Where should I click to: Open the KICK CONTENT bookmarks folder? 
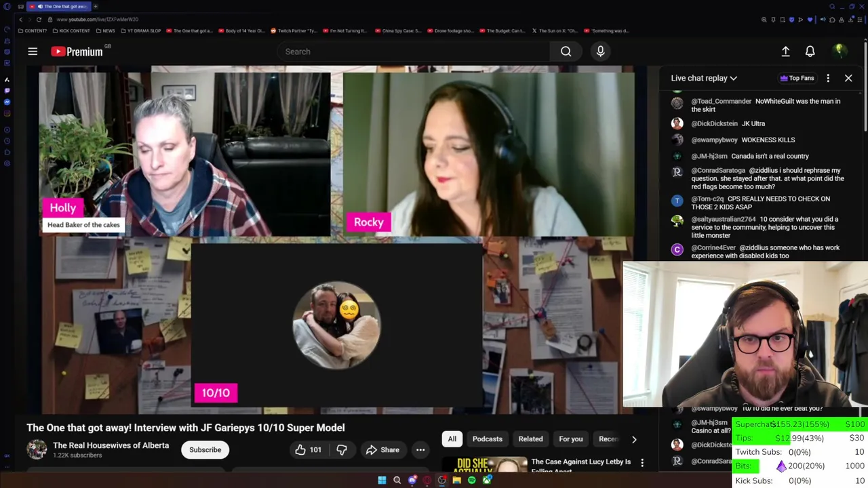pos(71,30)
